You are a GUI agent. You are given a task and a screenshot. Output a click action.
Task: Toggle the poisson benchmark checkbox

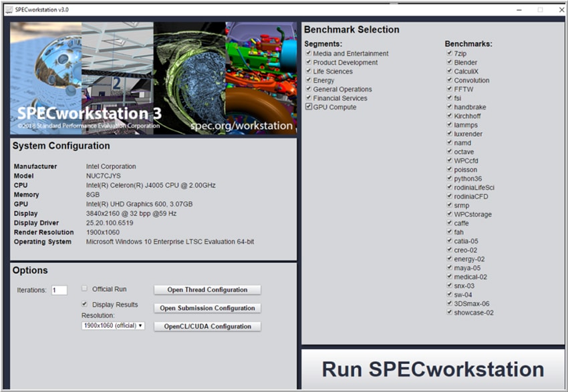pos(450,169)
